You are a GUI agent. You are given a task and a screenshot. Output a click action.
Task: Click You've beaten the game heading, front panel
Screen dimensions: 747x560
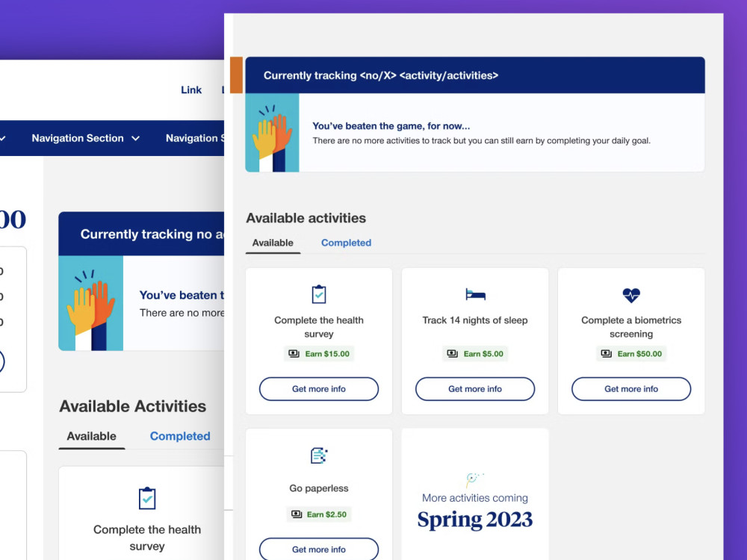coord(391,126)
